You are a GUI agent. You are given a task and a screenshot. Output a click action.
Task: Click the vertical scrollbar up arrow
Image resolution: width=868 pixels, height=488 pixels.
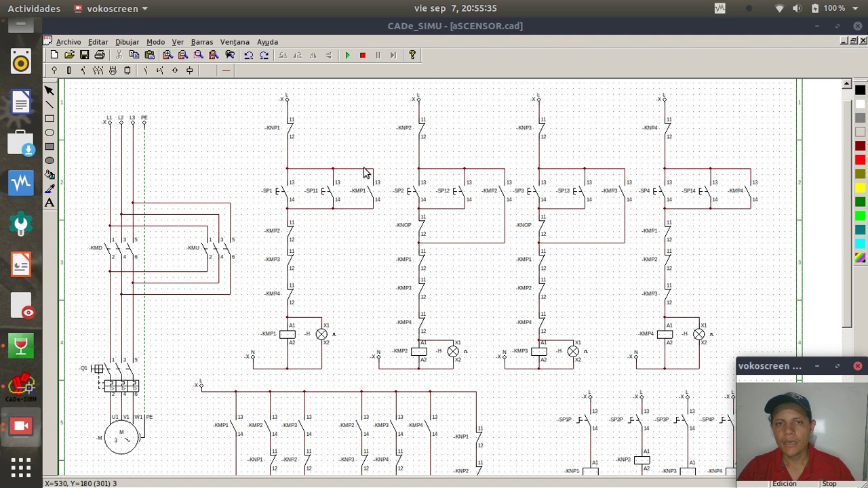pos(846,84)
